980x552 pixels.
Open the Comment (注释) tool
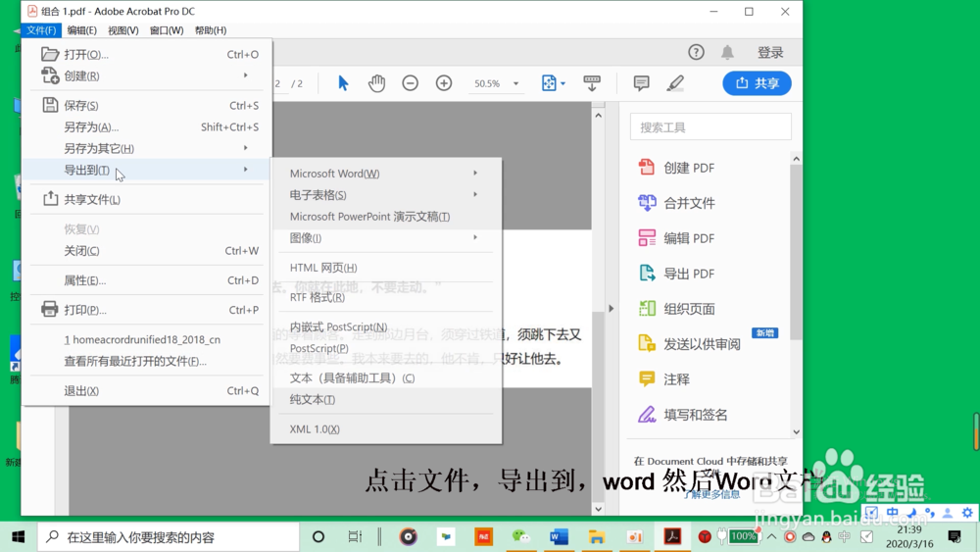point(663,379)
